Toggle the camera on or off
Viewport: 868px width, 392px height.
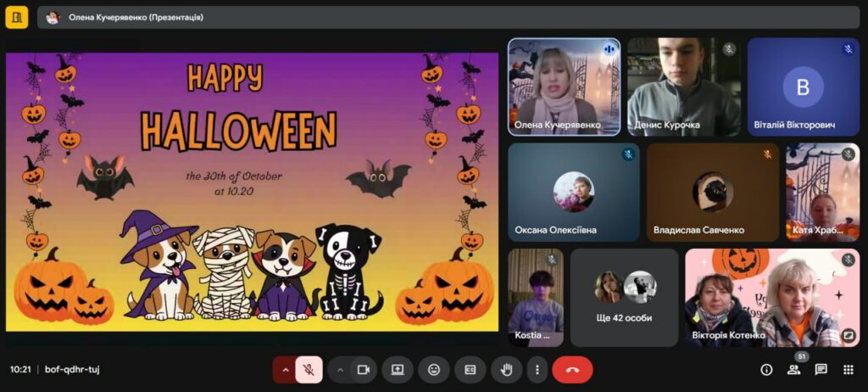(x=364, y=370)
